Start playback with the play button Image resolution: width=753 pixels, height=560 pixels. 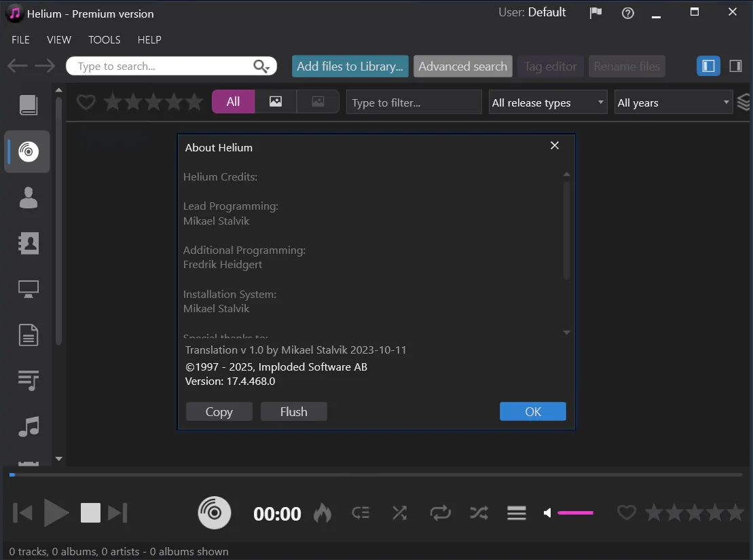pyautogui.click(x=56, y=513)
